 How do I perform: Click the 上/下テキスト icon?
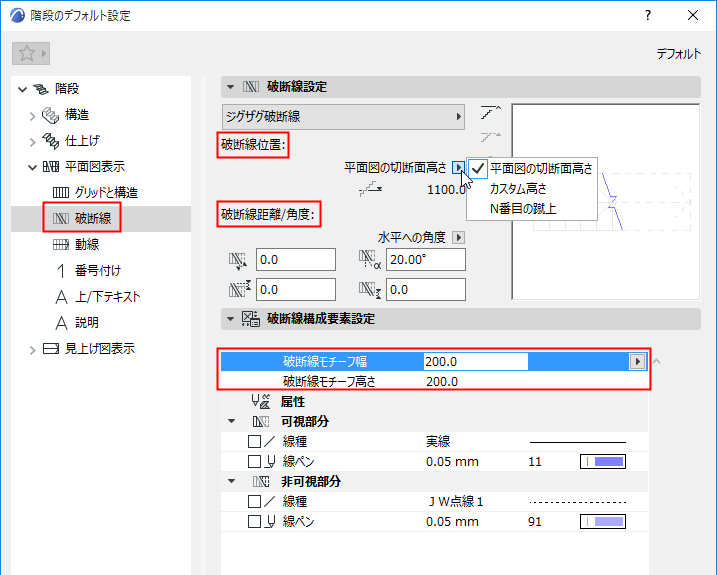61,297
